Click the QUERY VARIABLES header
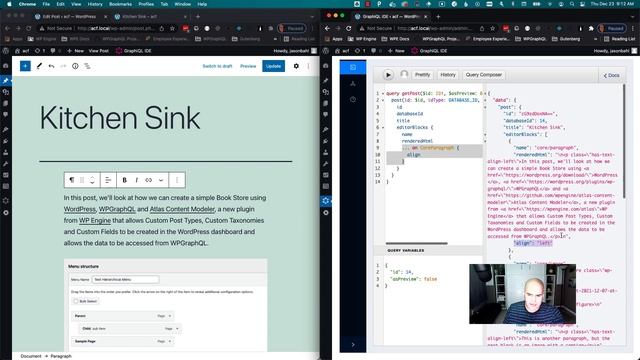 click(406, 250)
